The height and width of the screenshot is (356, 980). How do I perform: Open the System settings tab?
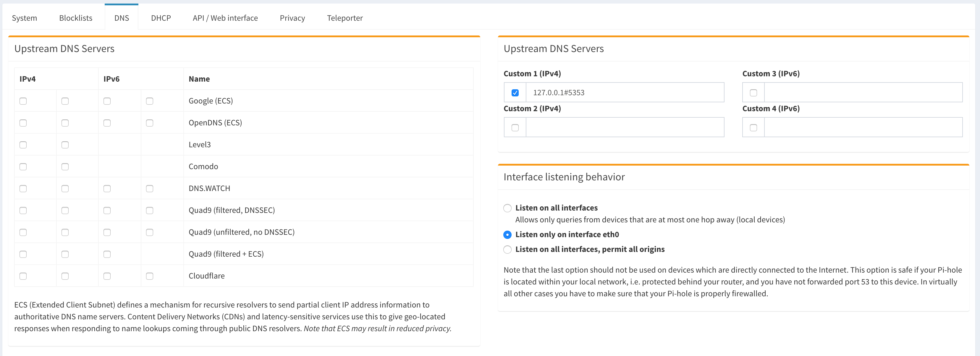click(24, 18)
